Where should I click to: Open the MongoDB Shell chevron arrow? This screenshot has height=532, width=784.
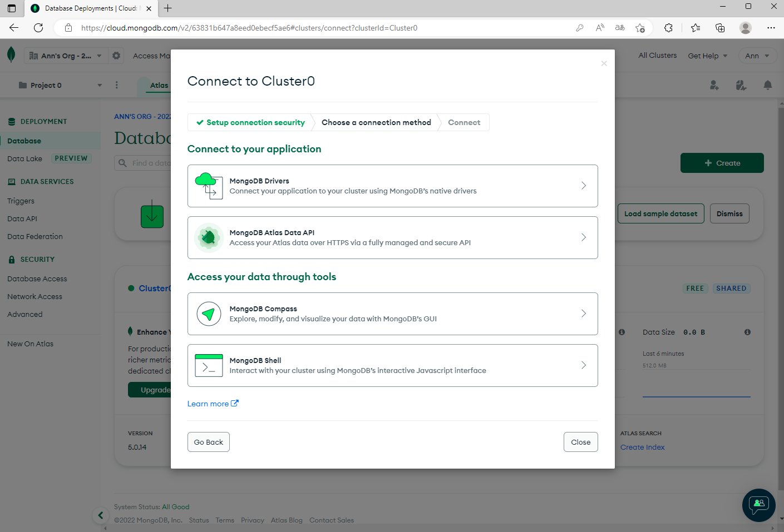(584, 365)
